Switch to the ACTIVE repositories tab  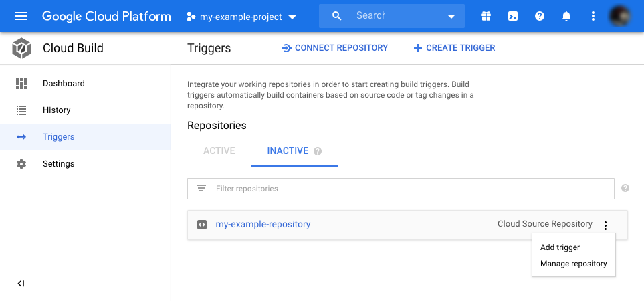[x=219, y=150]
